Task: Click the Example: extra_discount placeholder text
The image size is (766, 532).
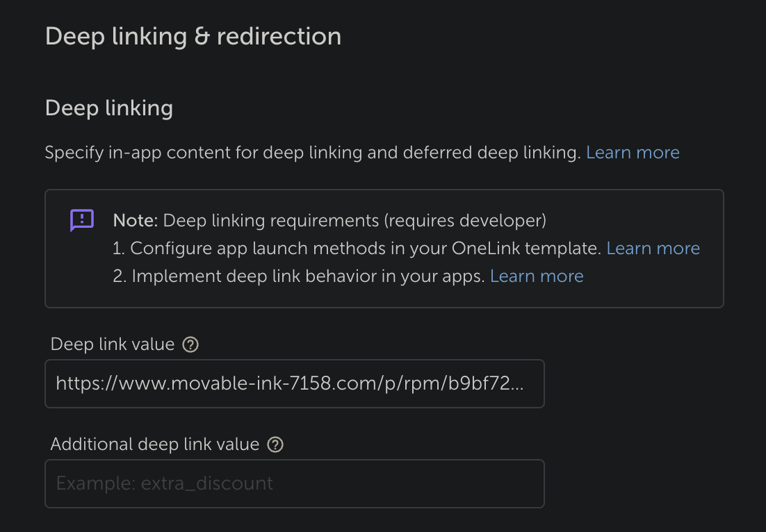Action: tap(165, 483)
